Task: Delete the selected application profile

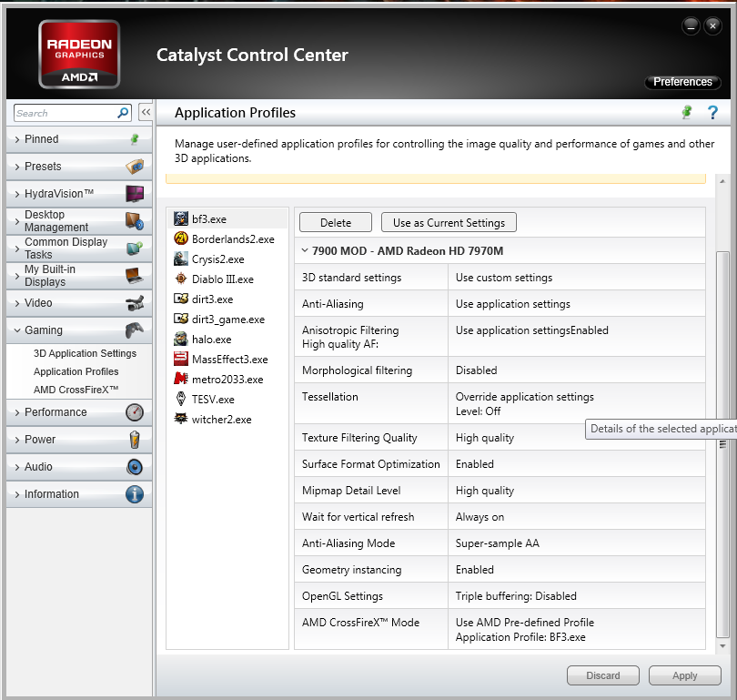Action: (336, 222)
